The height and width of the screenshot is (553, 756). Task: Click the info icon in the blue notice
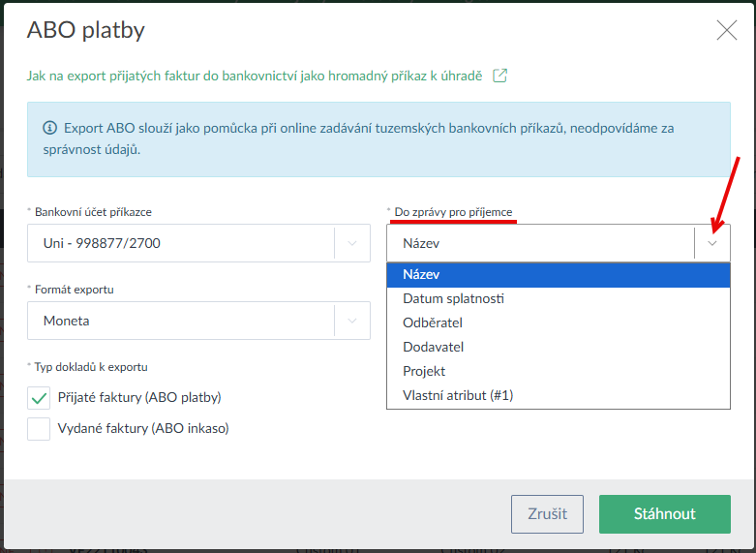(x=49, y=128)
